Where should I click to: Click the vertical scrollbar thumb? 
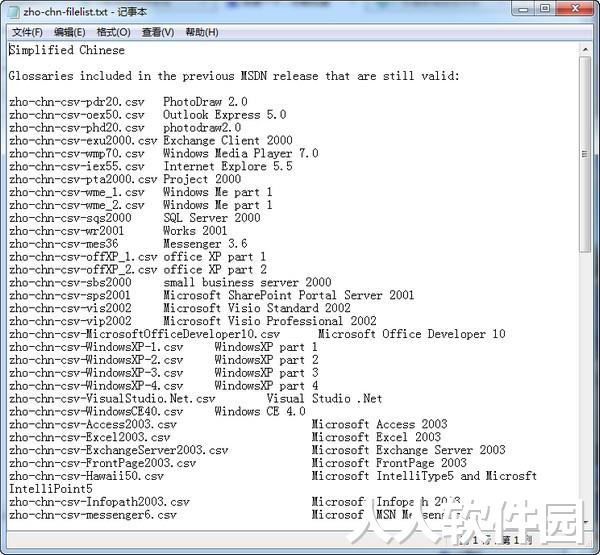tap(585, 154)
